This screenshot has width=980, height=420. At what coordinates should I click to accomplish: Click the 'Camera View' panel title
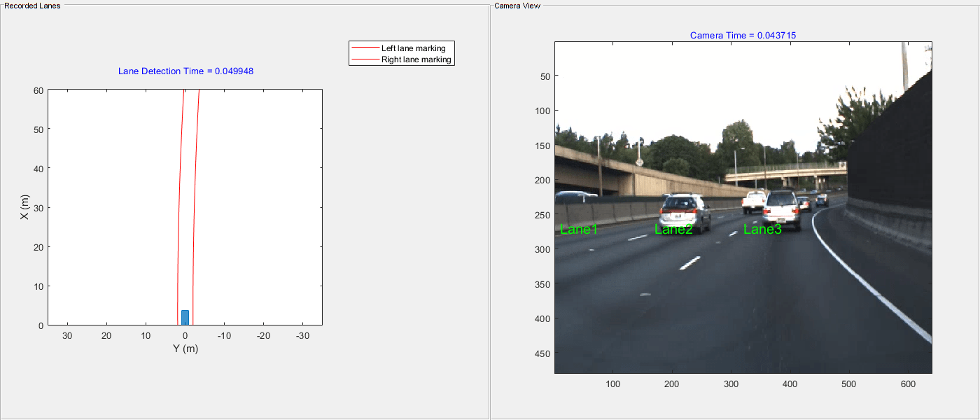[517, 6]
